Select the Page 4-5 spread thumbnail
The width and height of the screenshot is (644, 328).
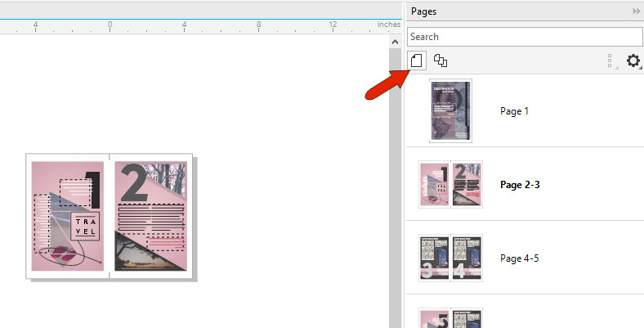click(x=450, y=258)
